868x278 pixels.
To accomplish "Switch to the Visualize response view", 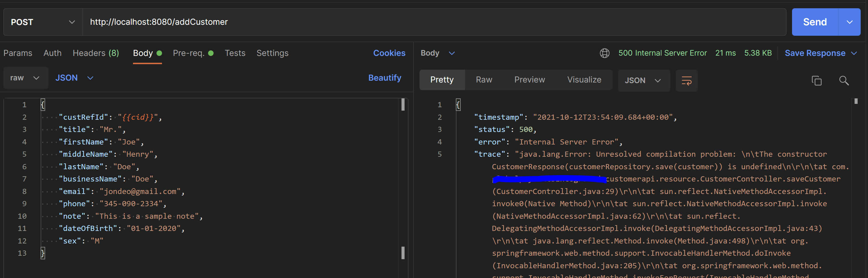I will coord(584,80).
